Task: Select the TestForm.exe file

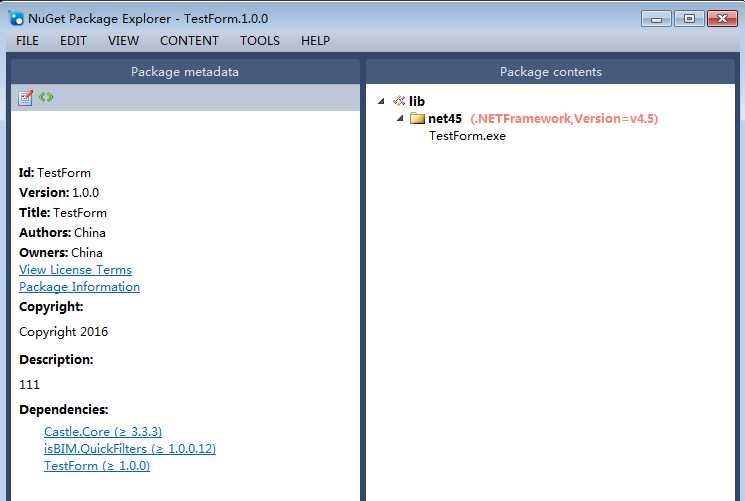Action: (468, 136)
